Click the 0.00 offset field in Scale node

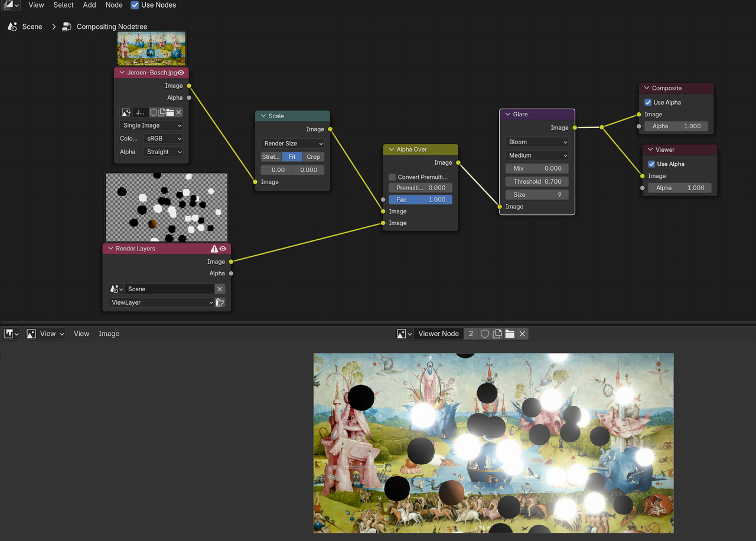(276, 170)
